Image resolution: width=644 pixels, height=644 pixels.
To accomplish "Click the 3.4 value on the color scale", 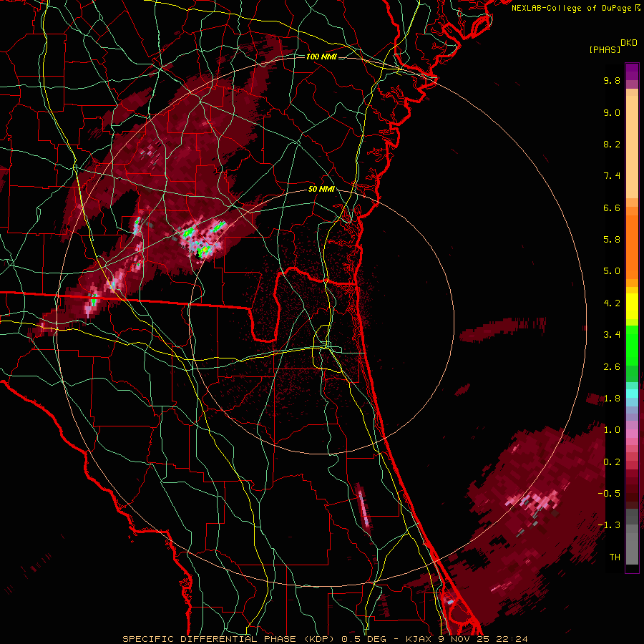I will tap(612, 335).
